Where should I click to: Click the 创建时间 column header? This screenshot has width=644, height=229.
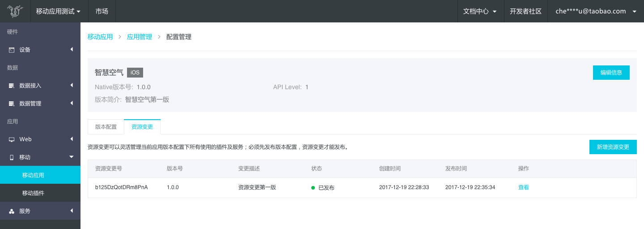point(390,169)
